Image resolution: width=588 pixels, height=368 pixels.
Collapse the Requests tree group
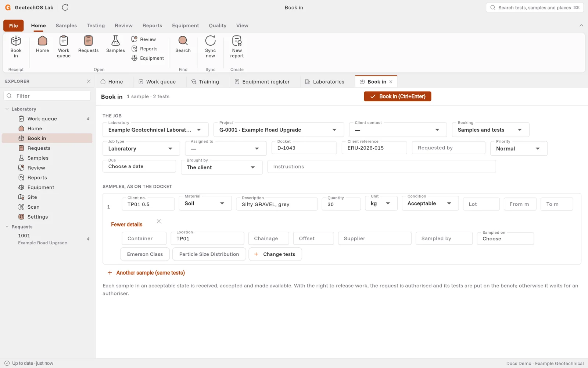pyautogui.click(x=7, y=227)
